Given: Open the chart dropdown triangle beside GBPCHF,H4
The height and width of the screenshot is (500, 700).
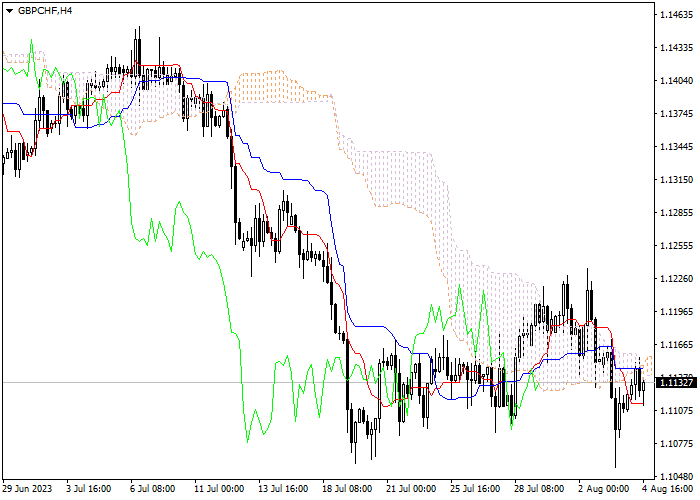Looking at the screenshot, I should 9,11.
